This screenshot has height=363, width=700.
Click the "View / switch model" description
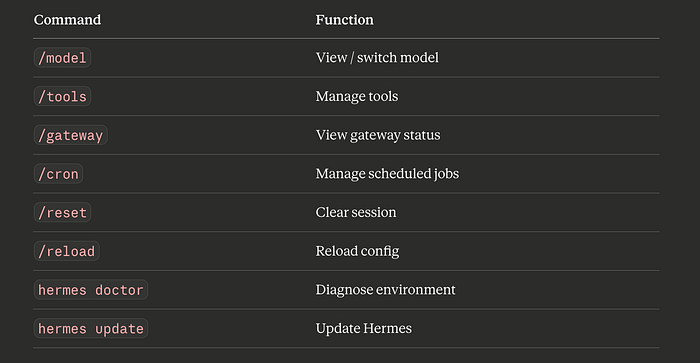377,58
